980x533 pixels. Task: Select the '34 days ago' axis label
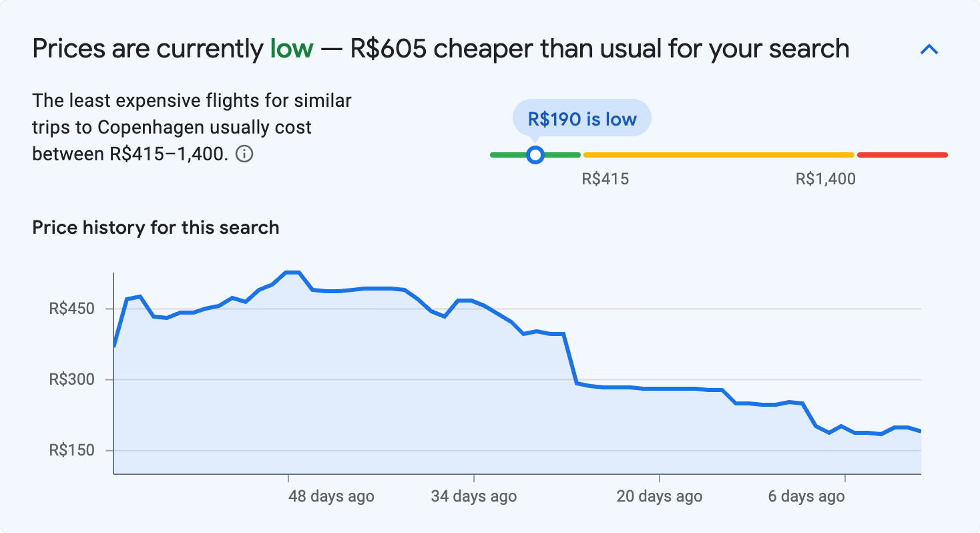pos(475,496)
